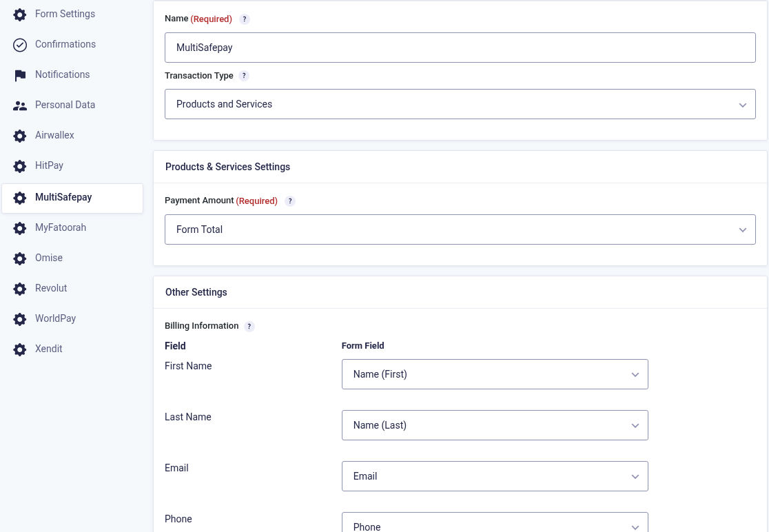This screenshot has width=769, height=532.
Task: Select MultiSafepay sidebar item
Action: point(72,198)
